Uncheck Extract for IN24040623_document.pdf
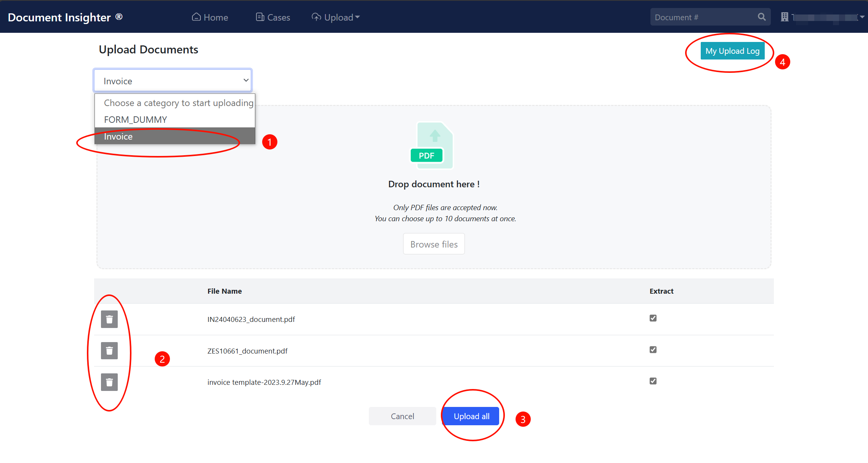This screenshot has width=868, height=463. (653, 318)
